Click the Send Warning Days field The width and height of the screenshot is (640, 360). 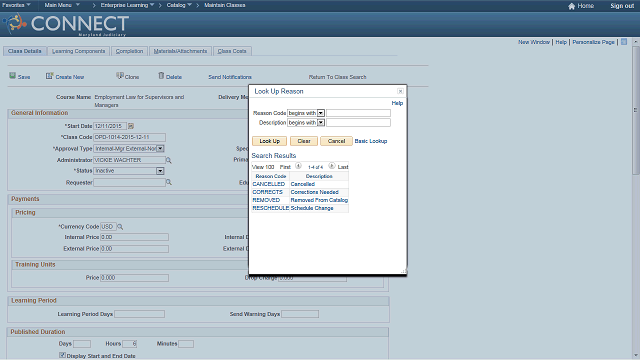click(x=300, y=314)
